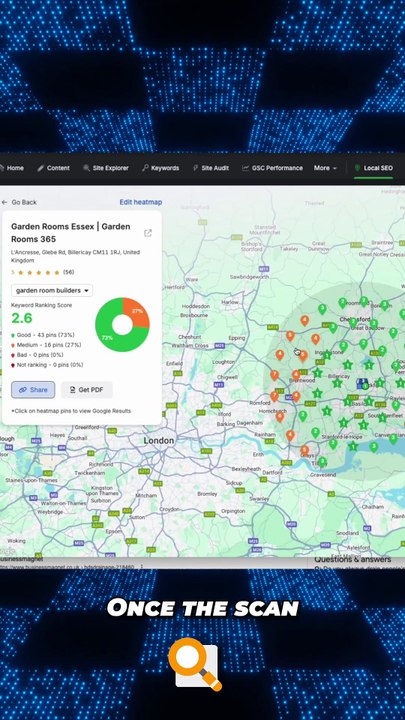Screen dimensions: 405x720
Task: Click Edit heatmap link
Action: point(141,202)
